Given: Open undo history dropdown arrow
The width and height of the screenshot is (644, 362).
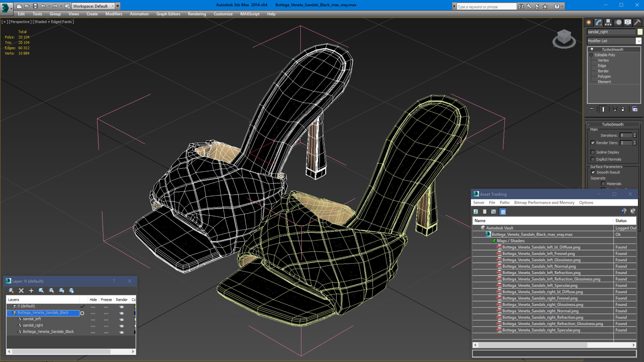Looking at the screenshot, I should click(x=49, y=6).
